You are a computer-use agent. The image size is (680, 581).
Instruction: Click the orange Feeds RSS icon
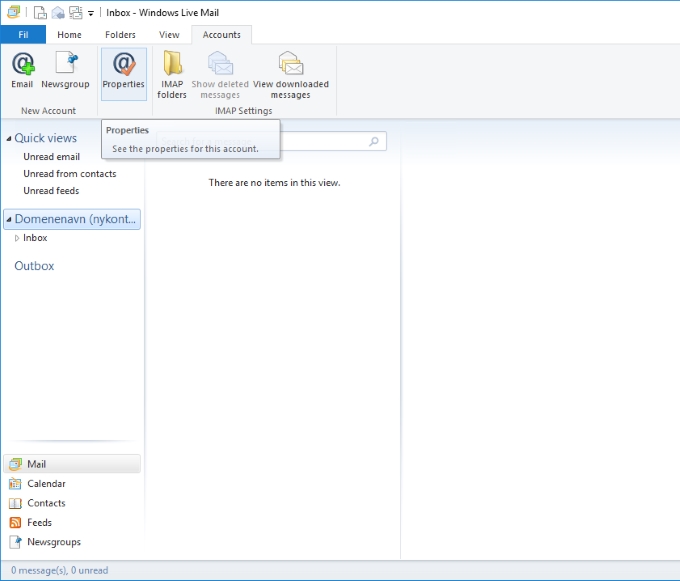pyautogui.click(x=15, y=522)
